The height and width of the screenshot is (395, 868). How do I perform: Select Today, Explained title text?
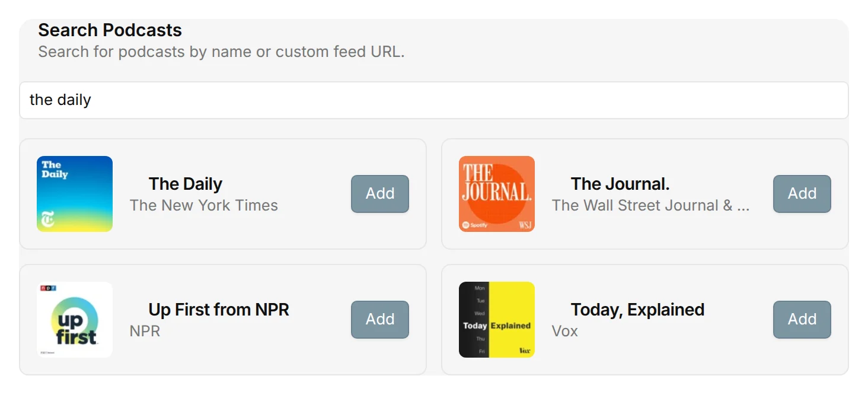pos(637,310)
